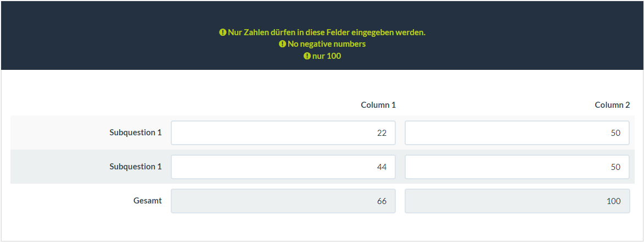Focus the first-row Column 2 field with 50
This screenshot has height=242, width=644.
517,133
